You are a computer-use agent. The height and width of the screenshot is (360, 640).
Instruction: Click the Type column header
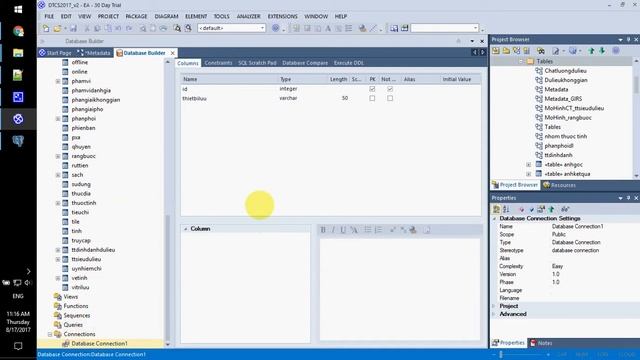coord(302,79)
